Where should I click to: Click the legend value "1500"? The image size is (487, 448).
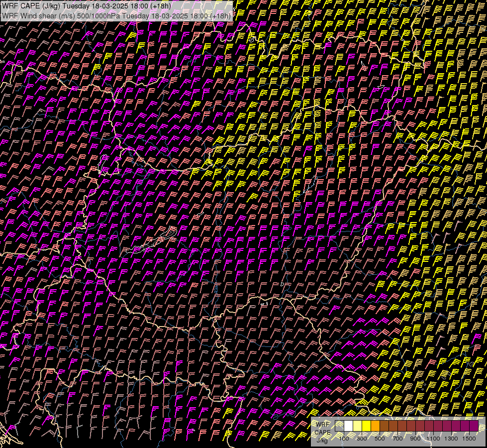tap(469, 439)
